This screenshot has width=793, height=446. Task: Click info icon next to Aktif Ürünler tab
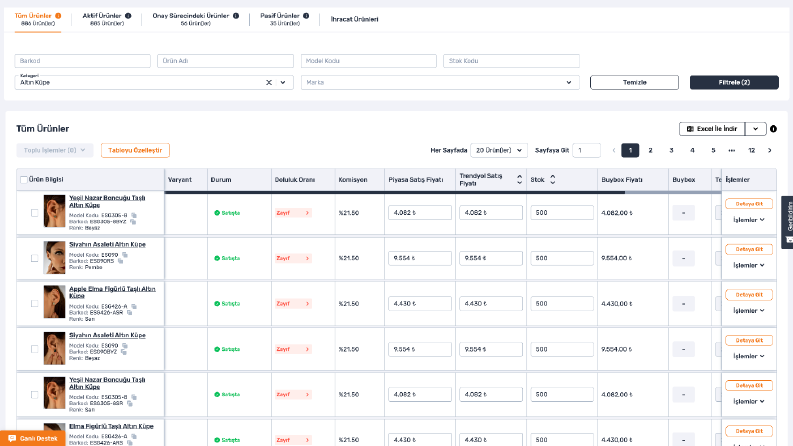[128, 16]
